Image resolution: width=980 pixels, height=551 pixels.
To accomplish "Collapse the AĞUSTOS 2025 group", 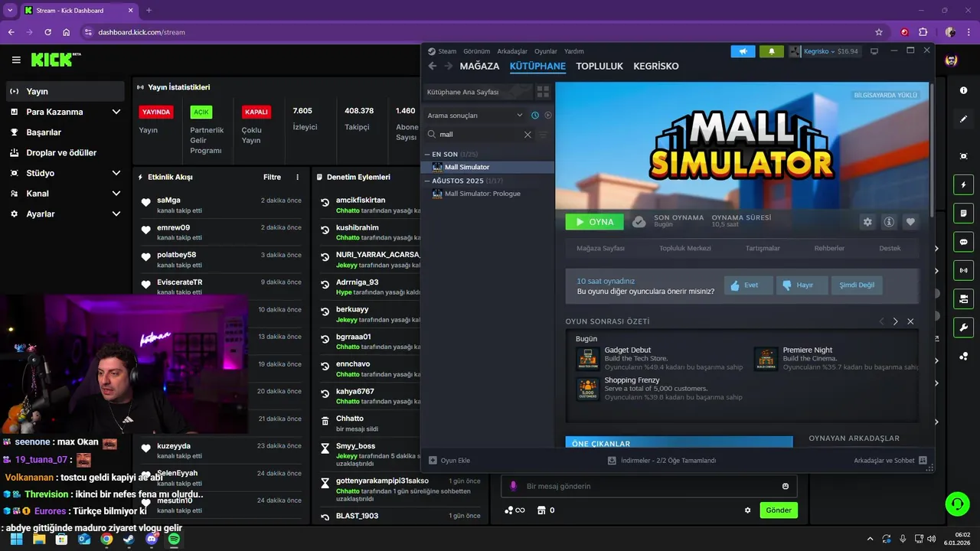I will (x=428, y=181).
